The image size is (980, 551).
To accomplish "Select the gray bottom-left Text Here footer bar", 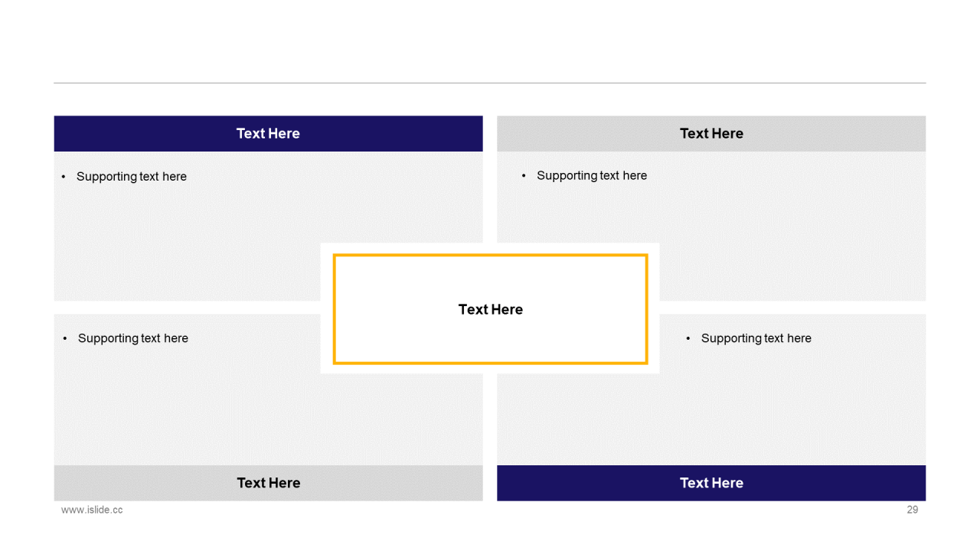I will (x=268, y=483).
